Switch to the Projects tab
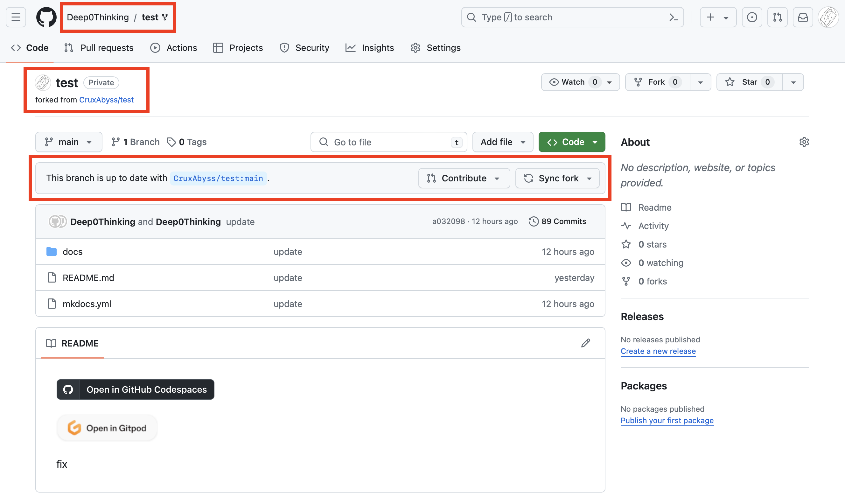This screenshot has width=845, height=504. (238, 48)
